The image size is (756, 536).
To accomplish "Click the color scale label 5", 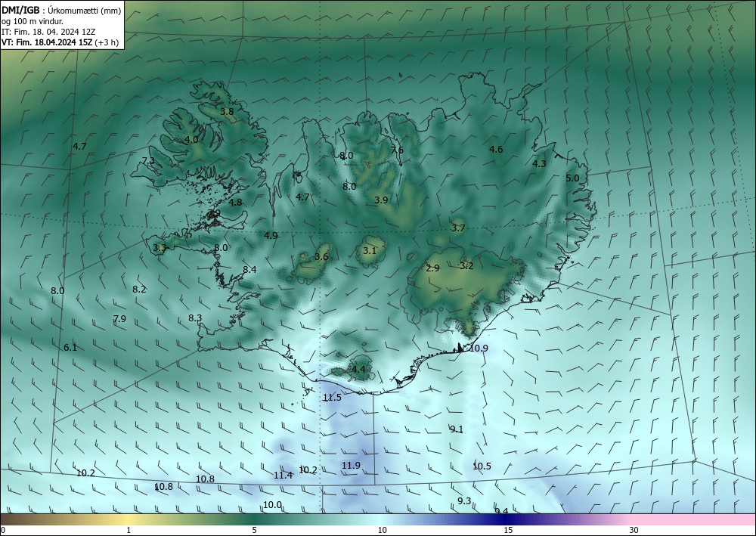I will (x=254, y=530).
